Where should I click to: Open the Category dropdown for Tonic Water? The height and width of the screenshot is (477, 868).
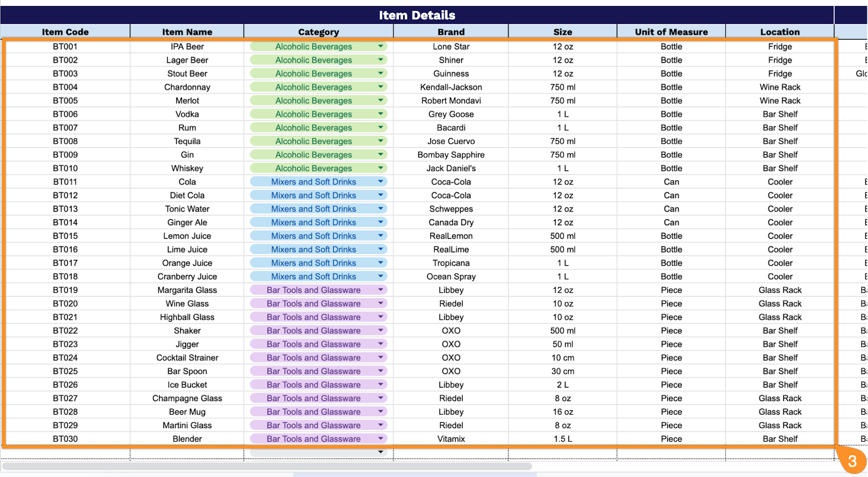pos(381,208)
